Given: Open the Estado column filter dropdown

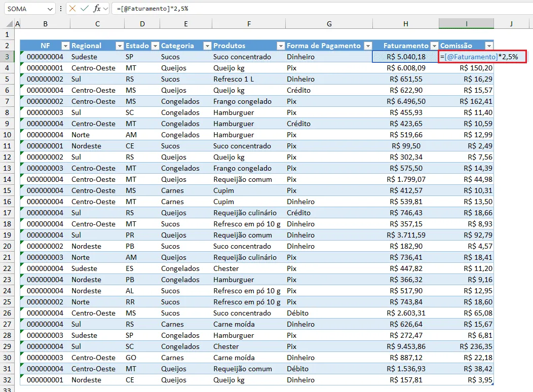Looking at the screenshot, I should [155, 46].
